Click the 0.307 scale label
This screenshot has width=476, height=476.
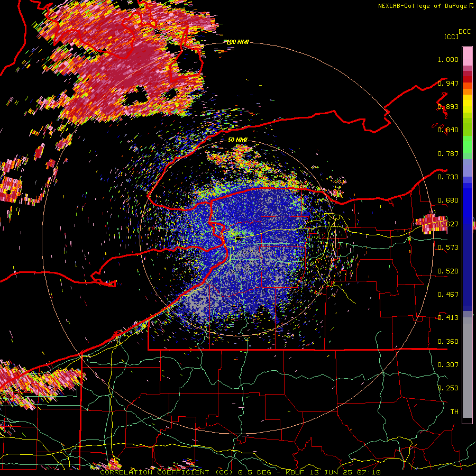[x=448, y=364]
